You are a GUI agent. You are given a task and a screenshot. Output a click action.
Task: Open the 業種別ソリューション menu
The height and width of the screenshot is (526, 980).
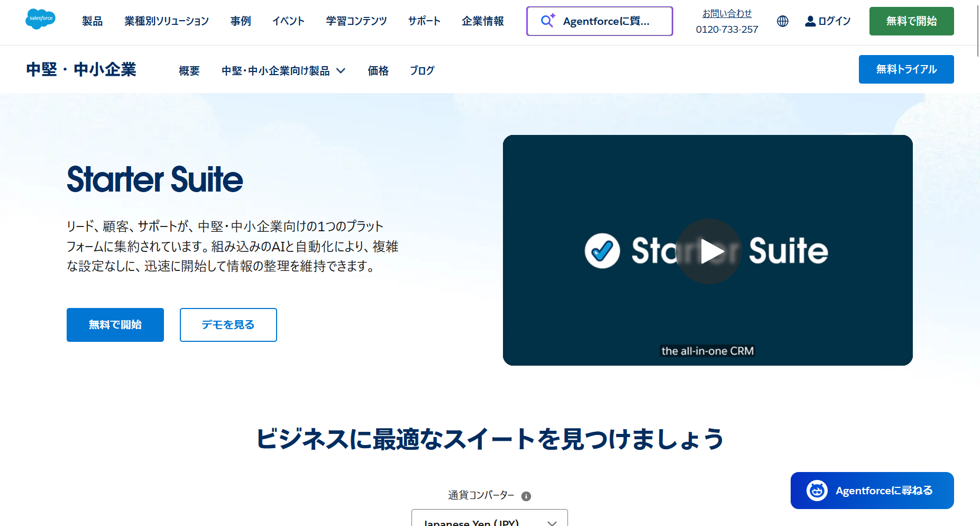tap(167, 21)
